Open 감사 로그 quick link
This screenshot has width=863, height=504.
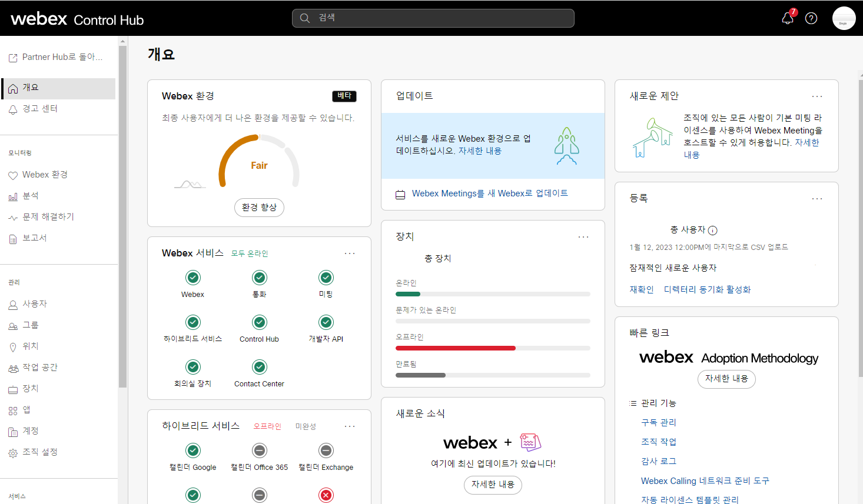coord(659,462)
